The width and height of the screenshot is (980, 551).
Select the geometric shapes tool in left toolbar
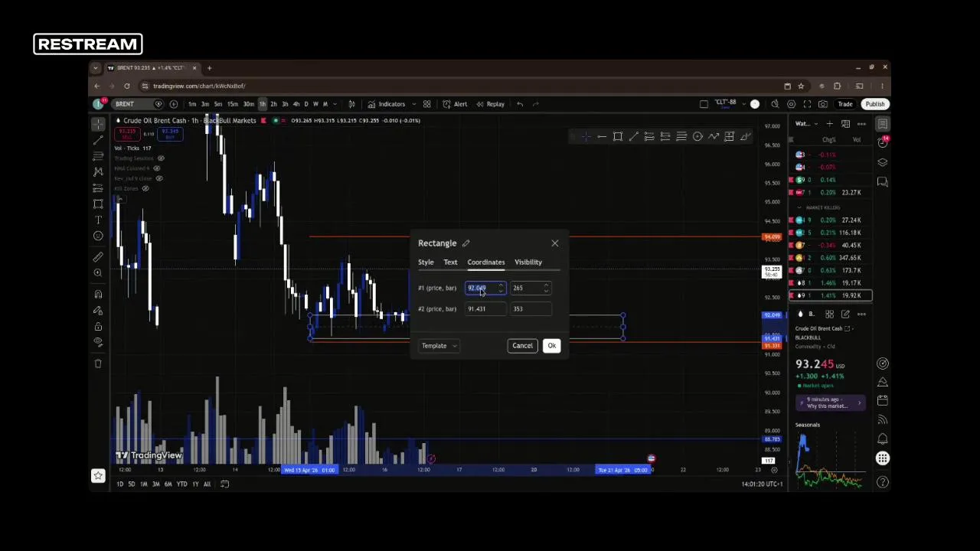tap(98, 204)
